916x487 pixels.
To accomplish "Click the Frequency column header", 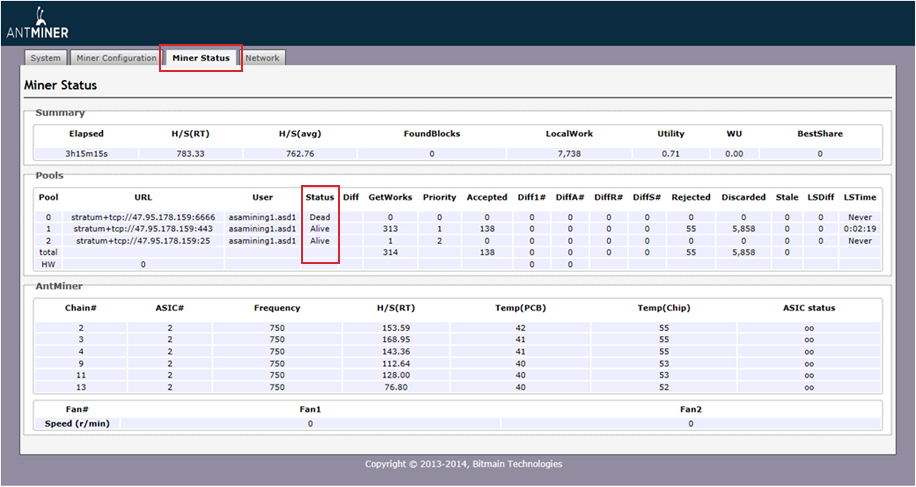I will 277,308.
